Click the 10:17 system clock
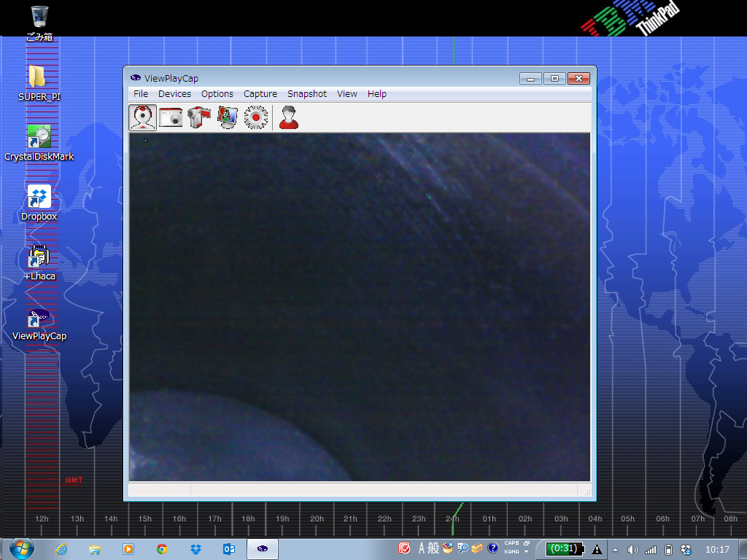The image size is (747, 560). 717,550
